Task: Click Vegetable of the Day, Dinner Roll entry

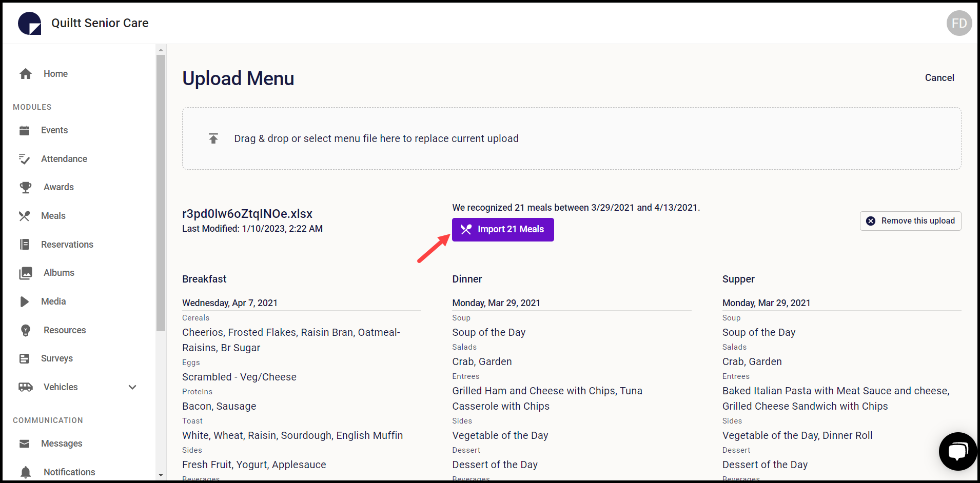Action: click(x=797, y=435)
